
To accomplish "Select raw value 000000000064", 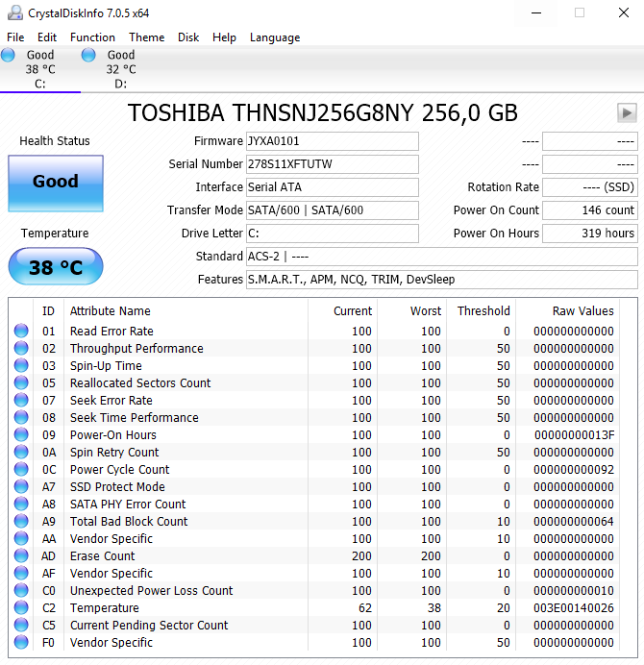I will (574, 522).
